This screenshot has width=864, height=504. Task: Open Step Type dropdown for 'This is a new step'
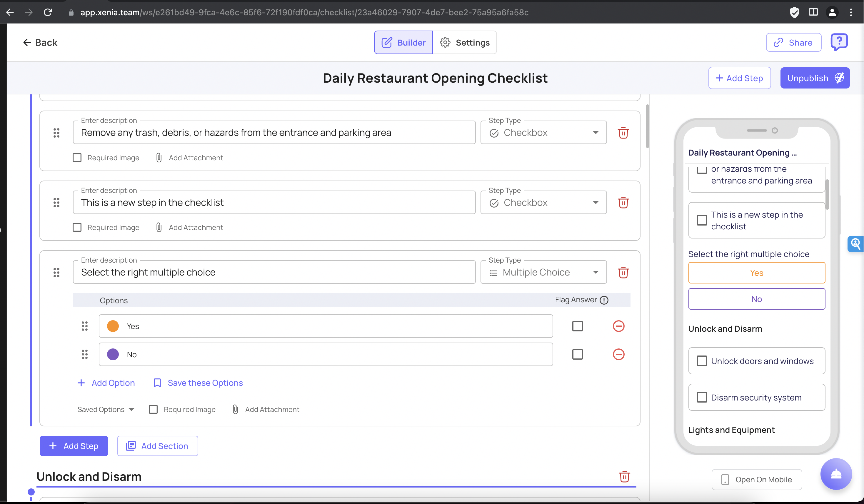543,203
